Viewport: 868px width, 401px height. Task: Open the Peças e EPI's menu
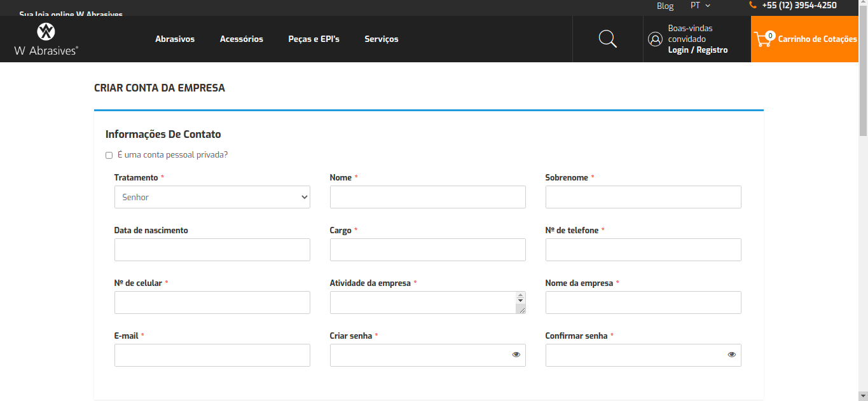314,39
